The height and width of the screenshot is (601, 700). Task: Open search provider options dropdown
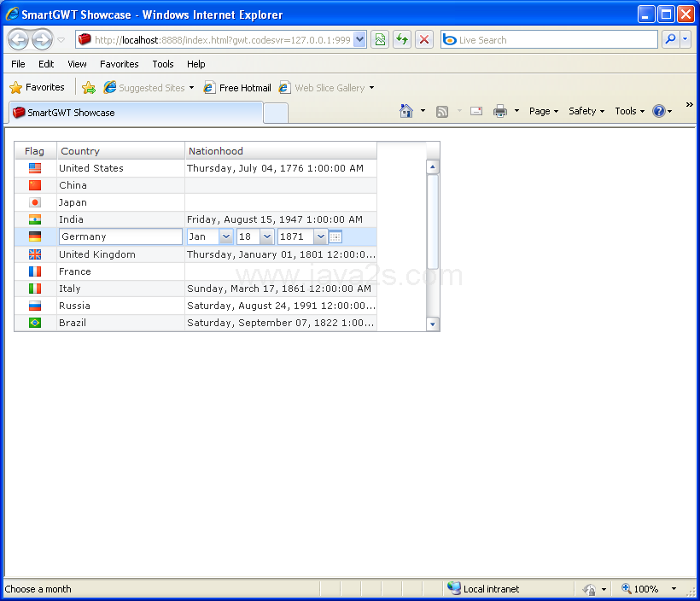(x=685, y=40)
